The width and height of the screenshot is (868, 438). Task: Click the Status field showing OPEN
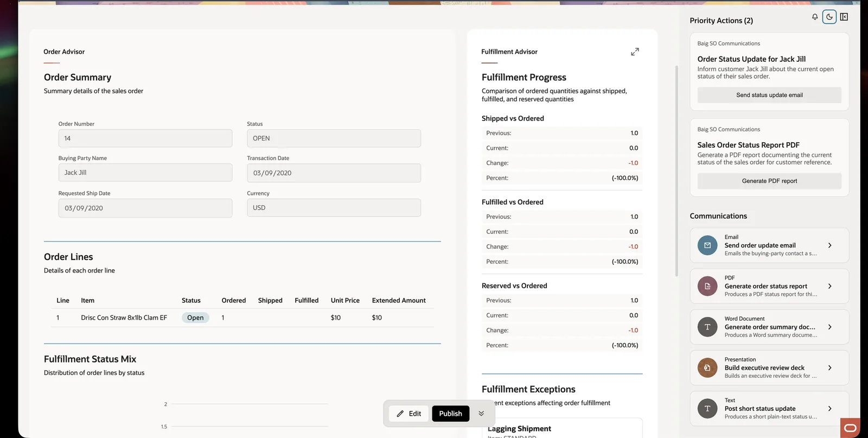click(x=334, y=138)
